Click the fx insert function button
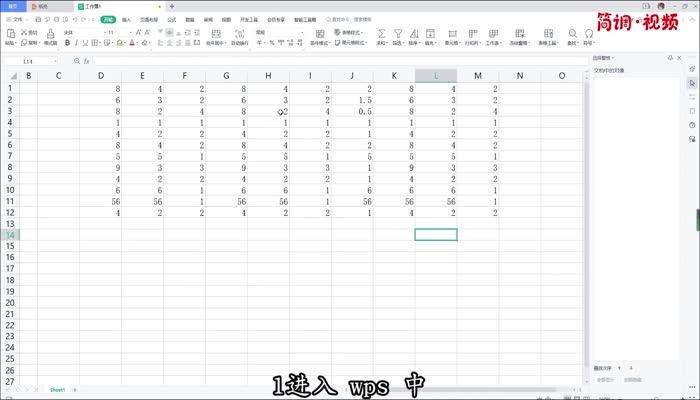 (x=87, y=61)
